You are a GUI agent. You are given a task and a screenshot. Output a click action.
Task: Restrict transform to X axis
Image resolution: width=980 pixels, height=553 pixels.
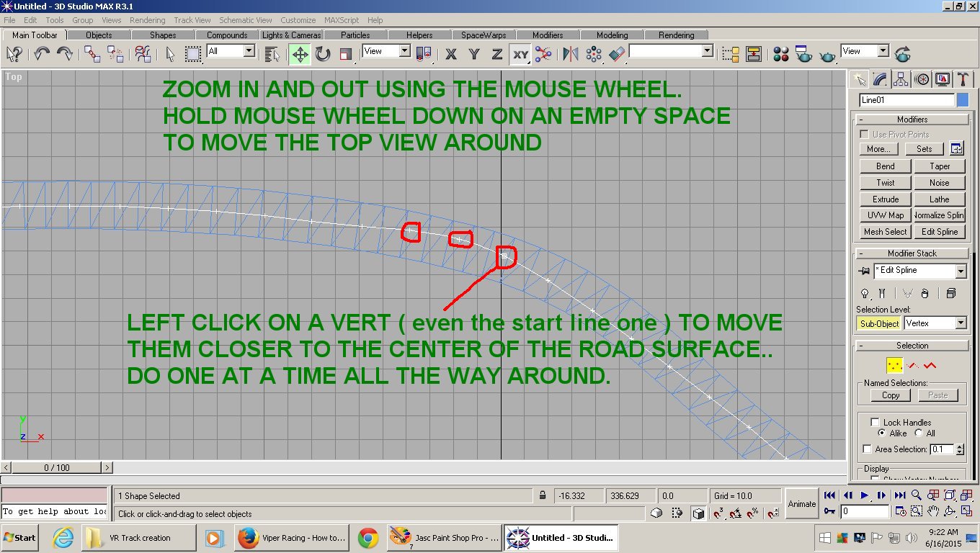pos(451,54)
